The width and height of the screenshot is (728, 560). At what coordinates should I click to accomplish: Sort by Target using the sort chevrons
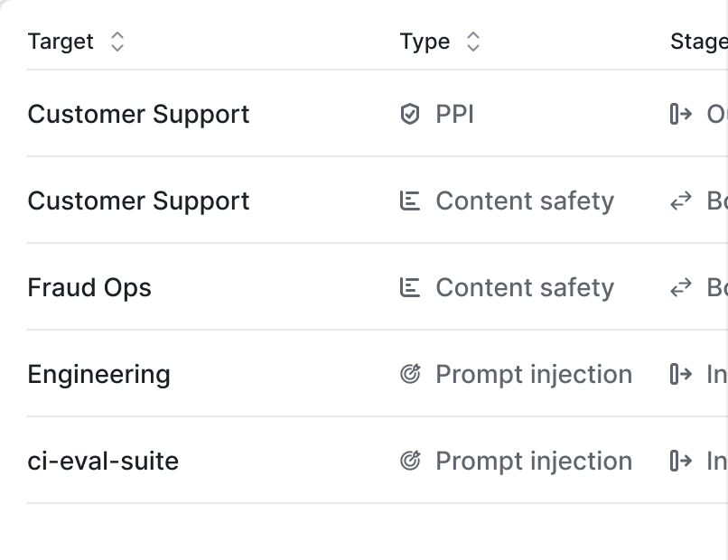tap(117, 42)
